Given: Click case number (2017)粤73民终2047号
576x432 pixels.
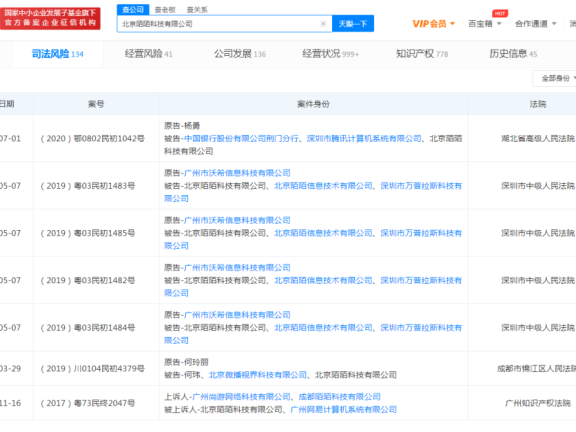Looking at the screenshot, I should [x=87, y=403].
